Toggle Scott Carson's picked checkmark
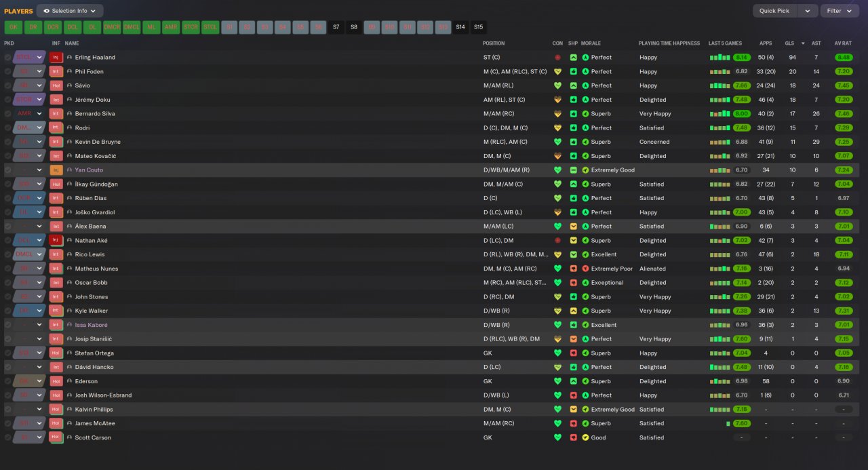 click(7, 437)
